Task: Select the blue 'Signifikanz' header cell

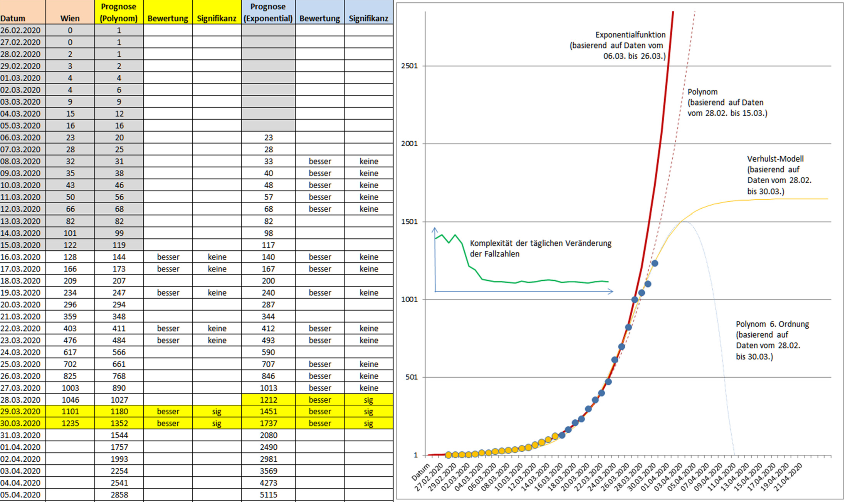Action: click(x=369, y=12)
